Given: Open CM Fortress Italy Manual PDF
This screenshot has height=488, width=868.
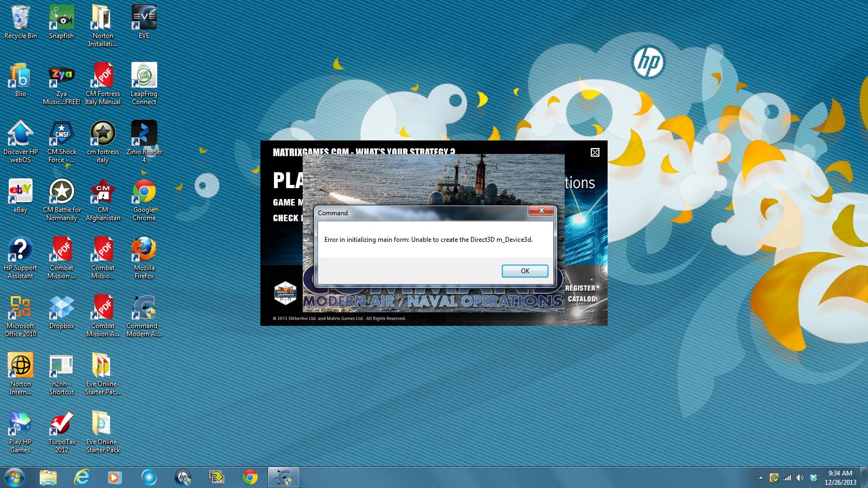Looking at the screenshot, I should [x=103, y=84].
